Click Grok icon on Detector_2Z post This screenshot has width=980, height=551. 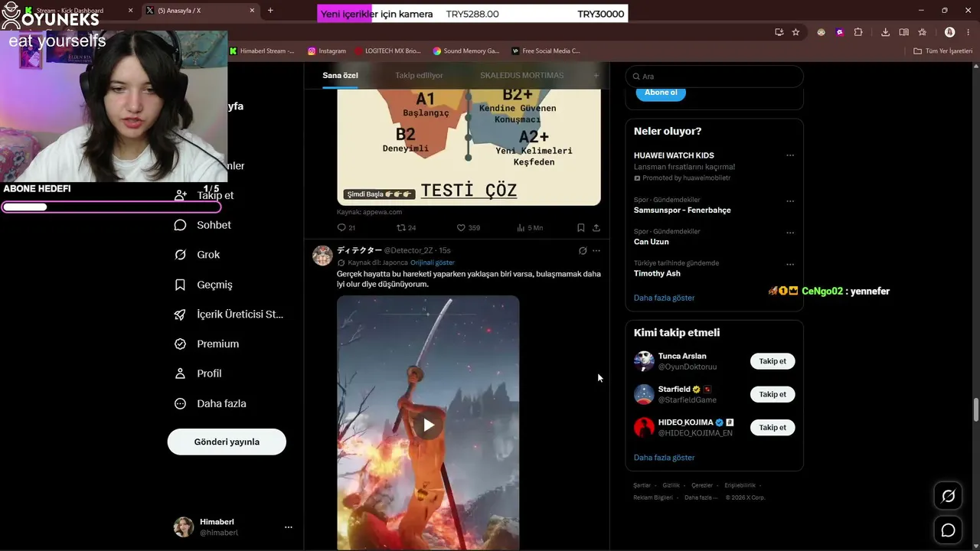click(583, 250)
